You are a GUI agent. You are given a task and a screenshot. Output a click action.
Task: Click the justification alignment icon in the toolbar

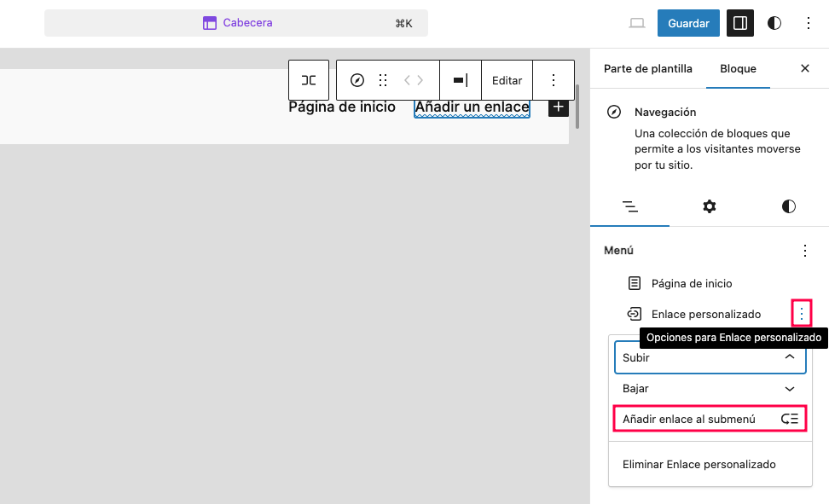pos(461,79)
